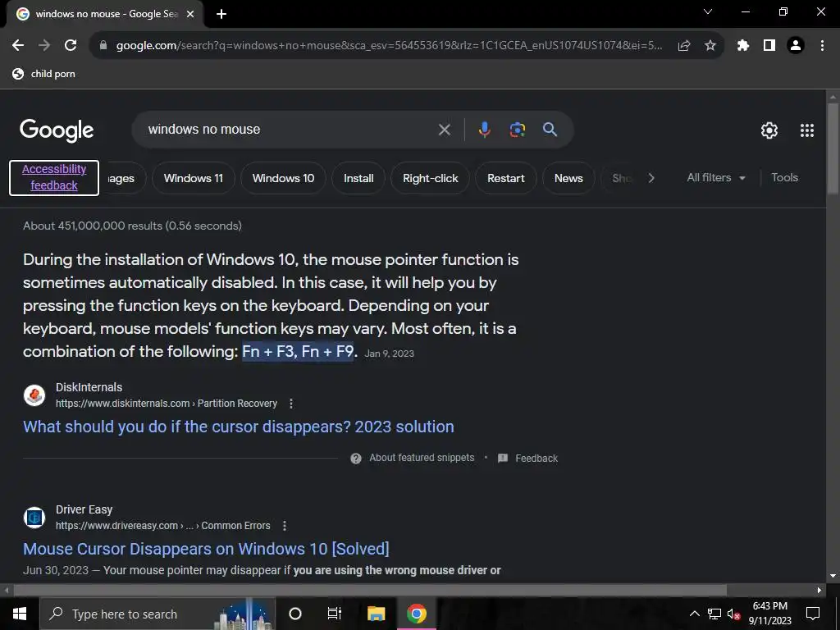Reload the Google search page
The height and width of the screenshot is (630, 840).
pyautogui.click(x=71, y=45)
